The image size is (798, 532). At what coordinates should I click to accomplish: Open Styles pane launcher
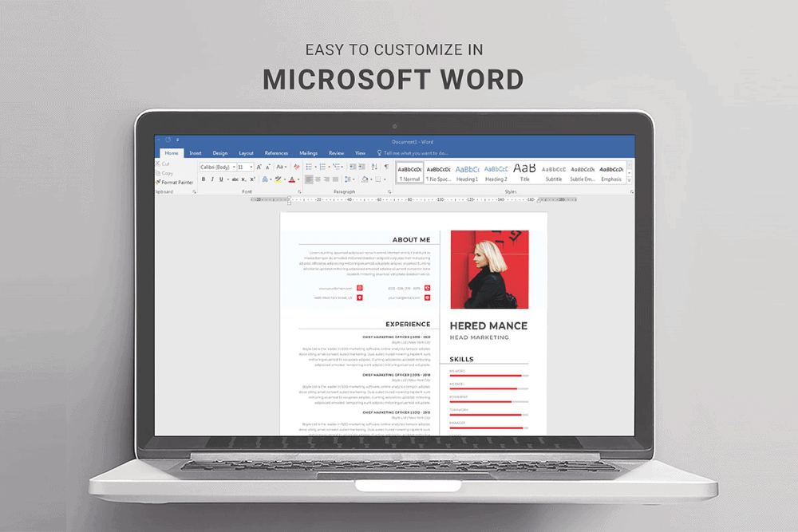pyautogui.click(x=631, y=191)
